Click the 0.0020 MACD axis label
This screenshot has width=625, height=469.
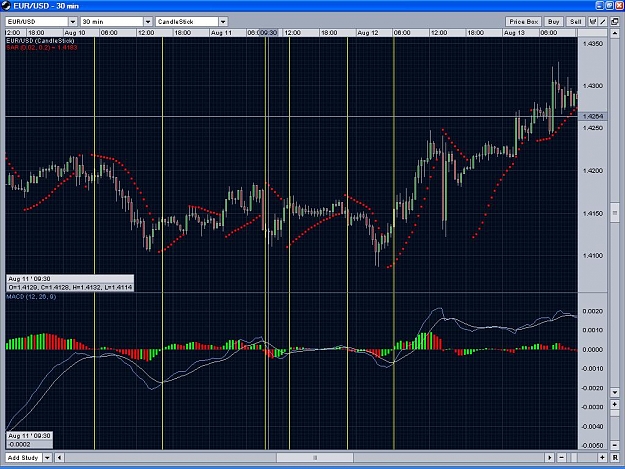coord(593,311)
